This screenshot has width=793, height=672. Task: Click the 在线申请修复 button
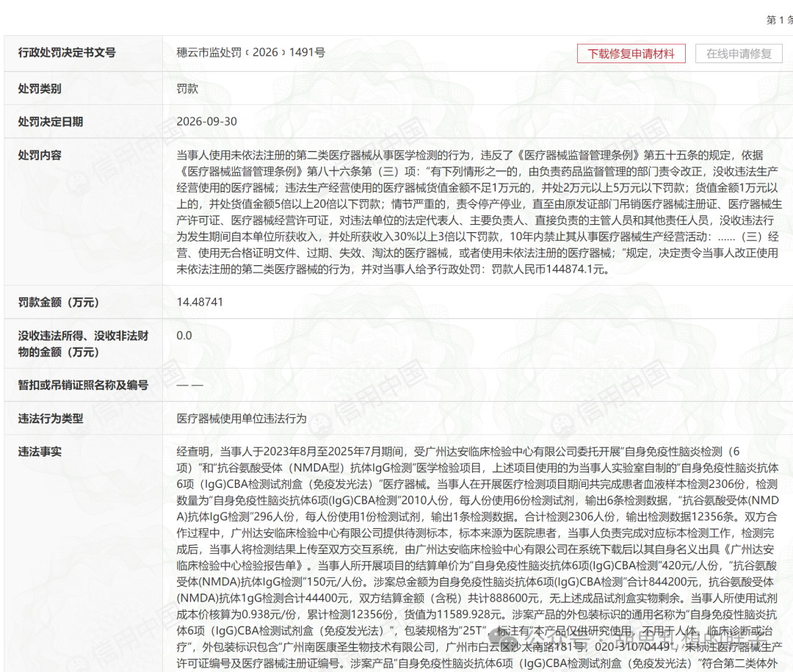739,54
